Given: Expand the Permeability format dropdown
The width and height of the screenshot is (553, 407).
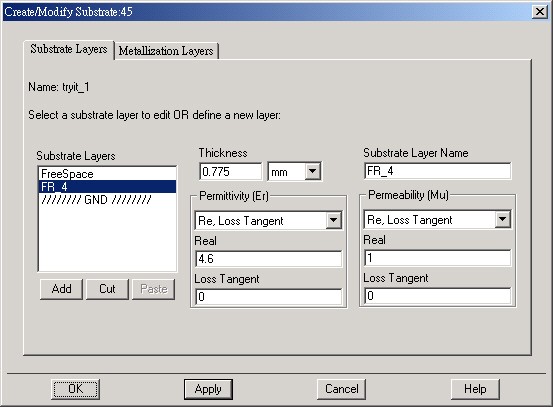Looking at the screenshot, I should click(502, 219).
